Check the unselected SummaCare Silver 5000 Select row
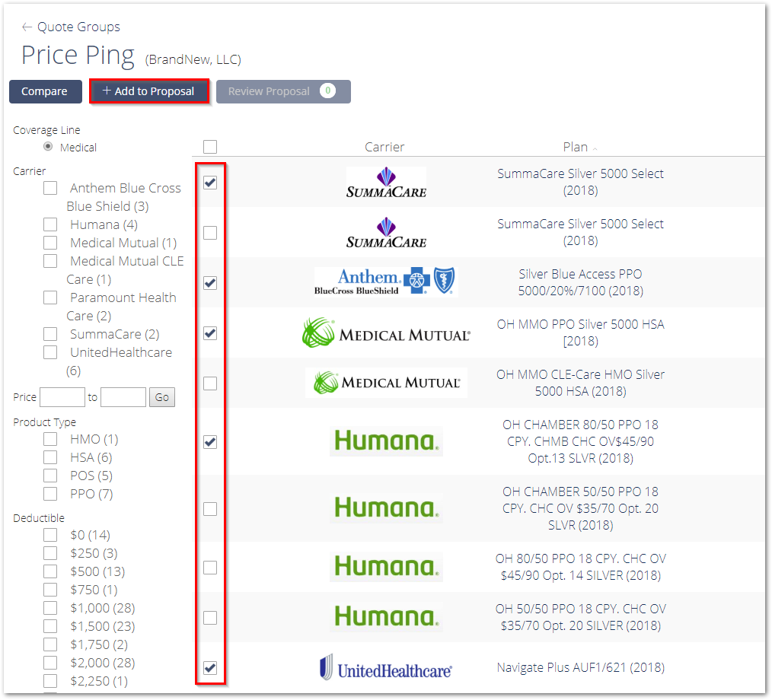772x700 pixels. coord(210,233)
